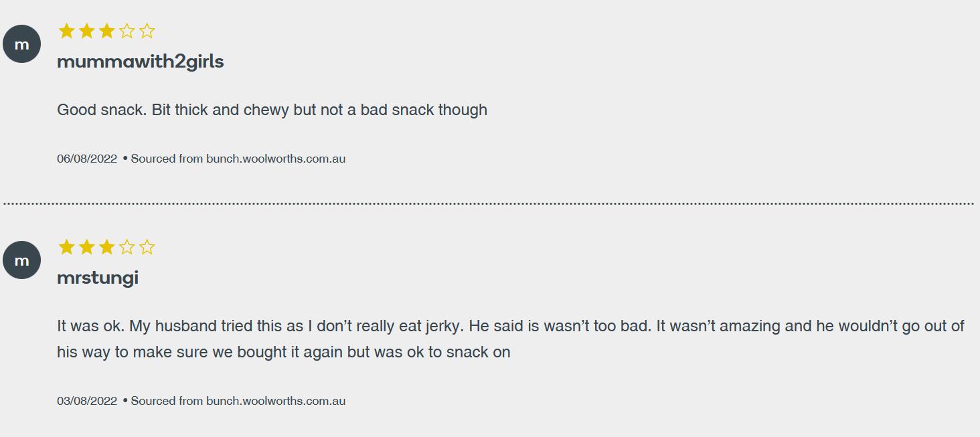980x437 pixels.
Task: Open the mummawith2girls reviewer name
Action: click(141, 62)
